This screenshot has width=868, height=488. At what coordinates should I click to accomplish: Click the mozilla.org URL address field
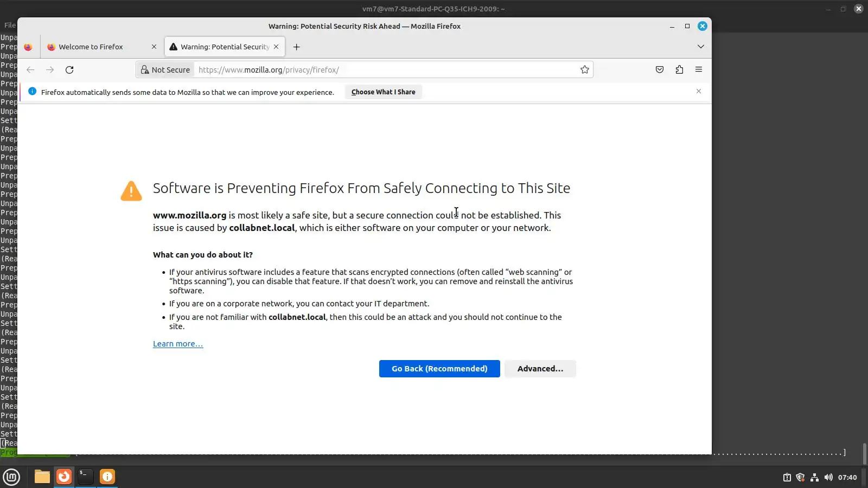pyautogui.click(x=385, y=70)
